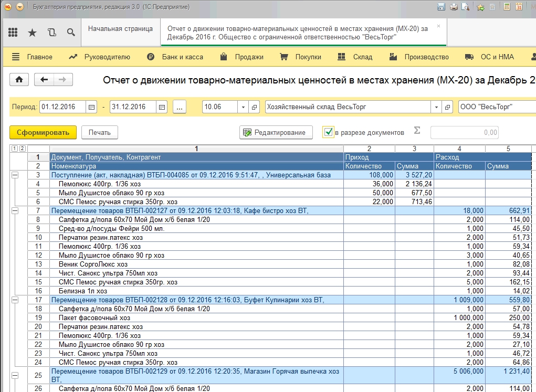Toggle 'в разрезе документов' checkbox
Screen dimensions: 536x392
coord(328,132)
